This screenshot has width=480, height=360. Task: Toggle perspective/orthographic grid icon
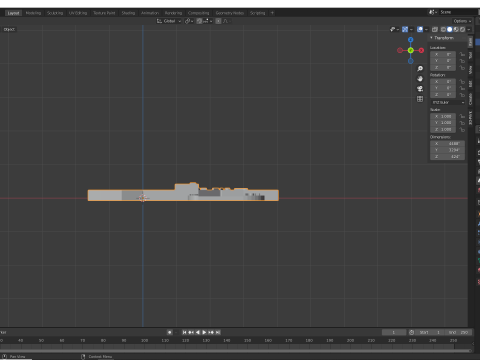tap(420, 99)
